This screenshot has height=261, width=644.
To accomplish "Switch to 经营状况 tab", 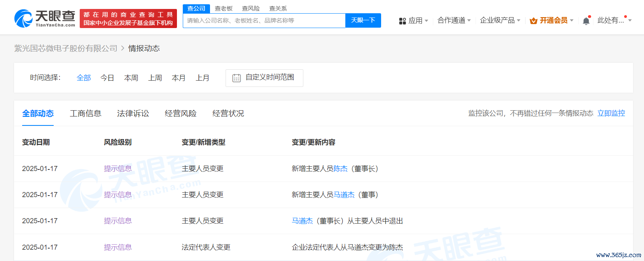I will [x=228, y=113].
